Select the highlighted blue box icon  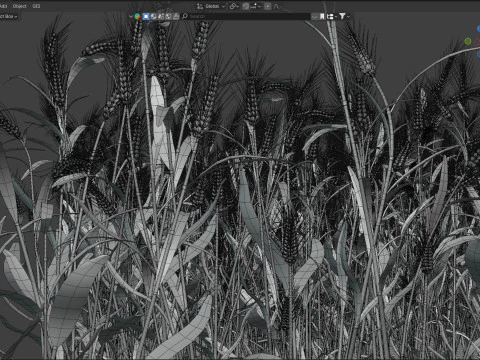pos(146,16)
